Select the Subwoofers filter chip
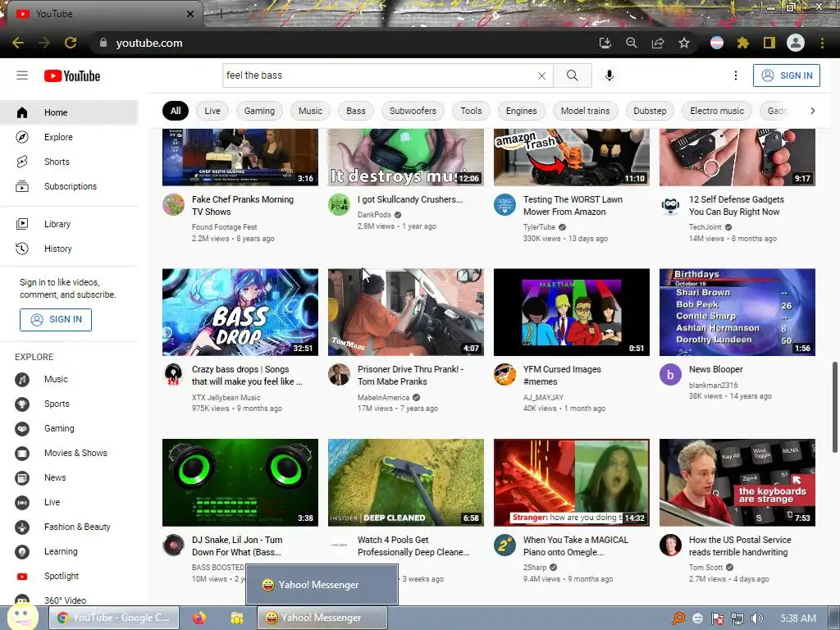This screenshot has height=630, width=840. click(413, 111)
